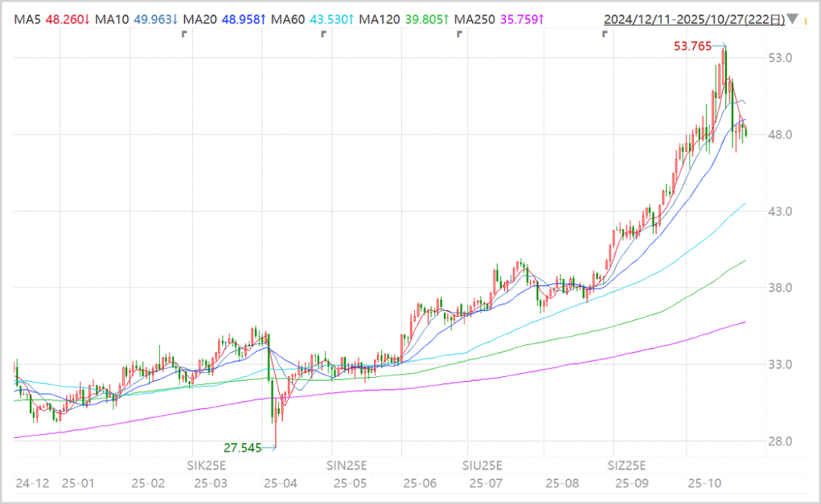Click the 25-10 month label on time axis
The width and height of the screenshot is (821, 504).
[x=704, y=483]
